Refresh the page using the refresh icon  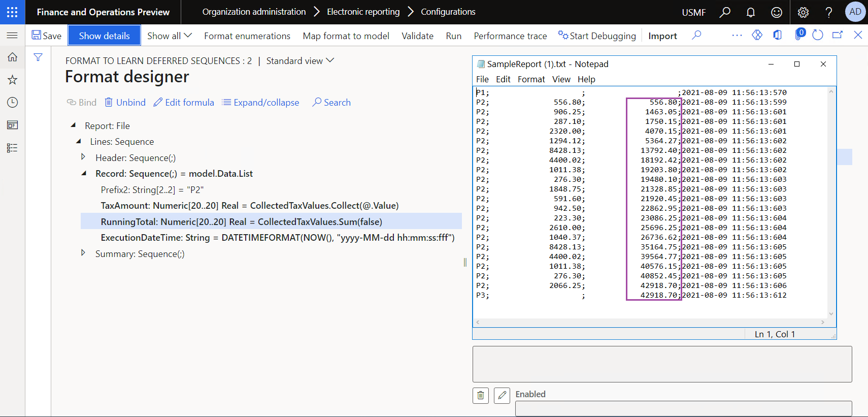817,35
